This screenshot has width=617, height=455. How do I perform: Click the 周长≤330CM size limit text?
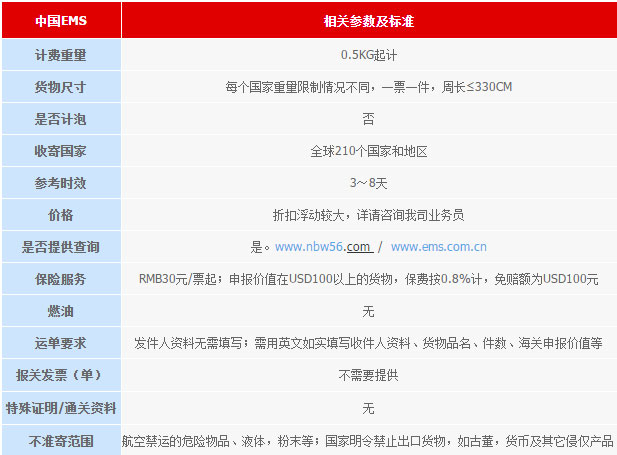click(477, 87)
